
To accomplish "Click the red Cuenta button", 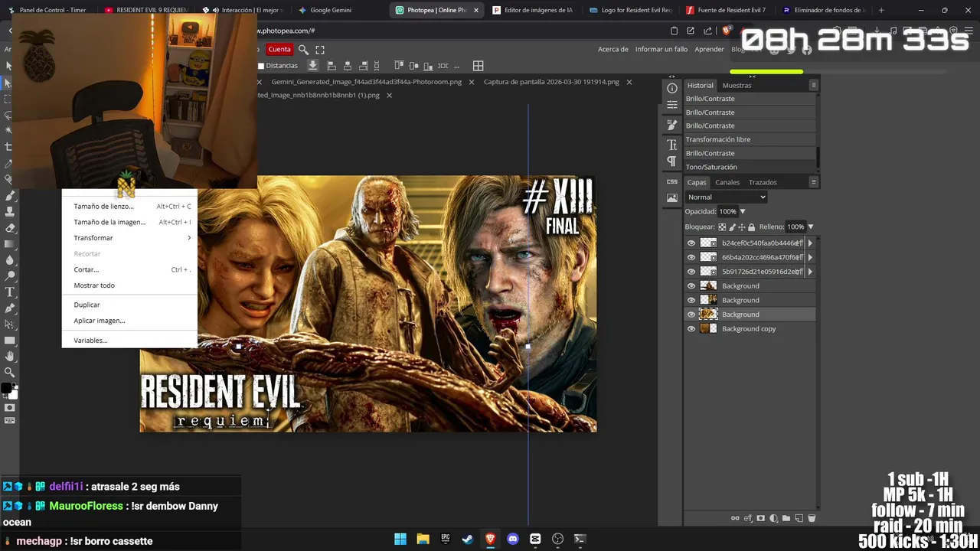I will tap(279, 49).
